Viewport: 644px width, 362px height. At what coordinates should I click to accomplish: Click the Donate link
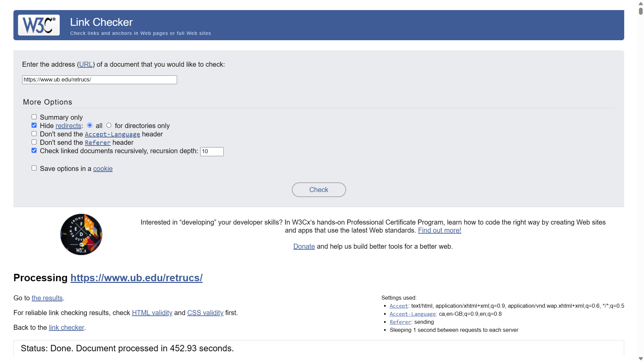point(304,247)
